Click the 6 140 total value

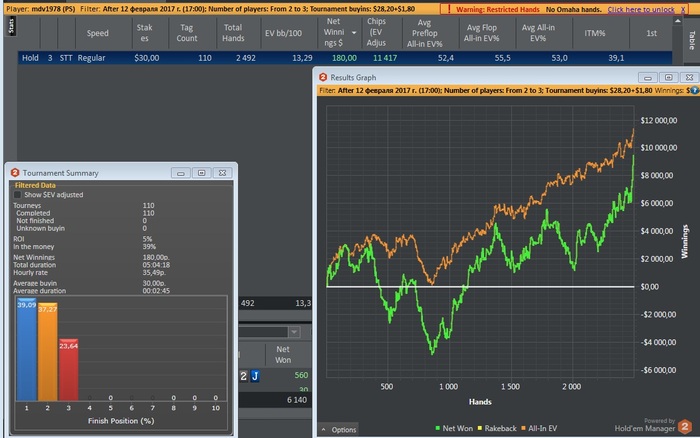pyautogui.click(x=297, y=400)
